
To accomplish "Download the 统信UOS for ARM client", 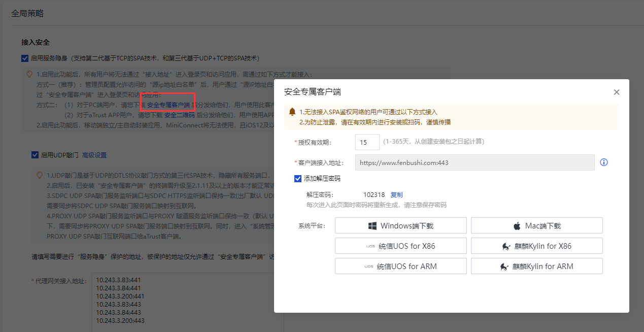I will 400,266.
